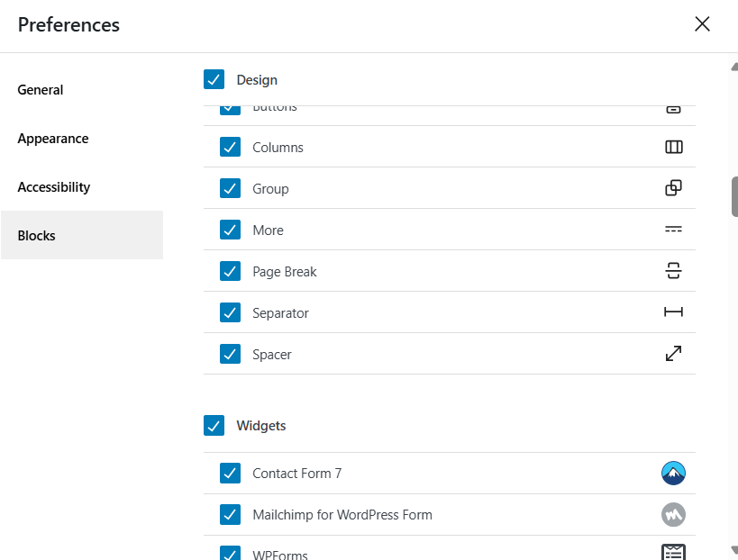Image resolution: width=738 pixels, height=560 pixels.
Task: Click the Spacer diagonal-arrow icon
Action: point(673,354)
